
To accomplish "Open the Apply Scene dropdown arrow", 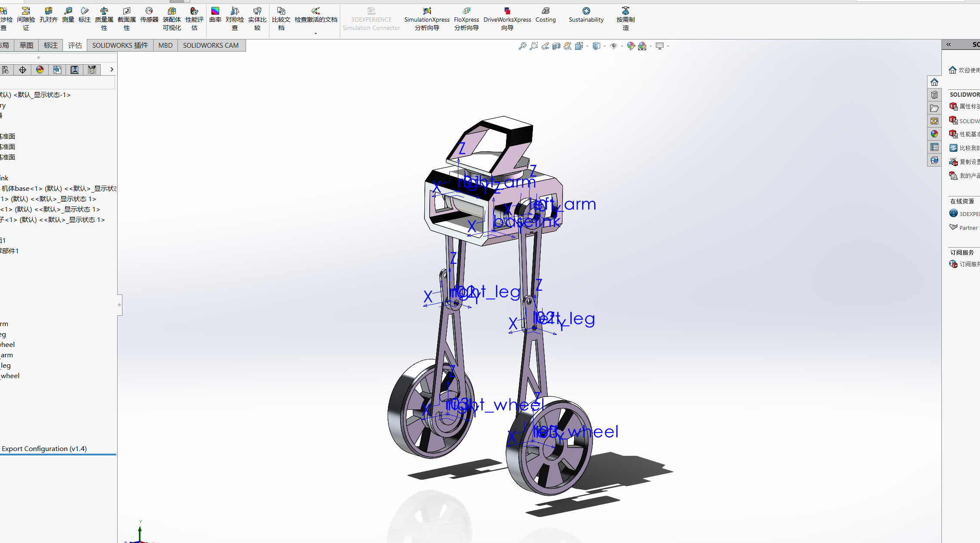I will (651, 46).
